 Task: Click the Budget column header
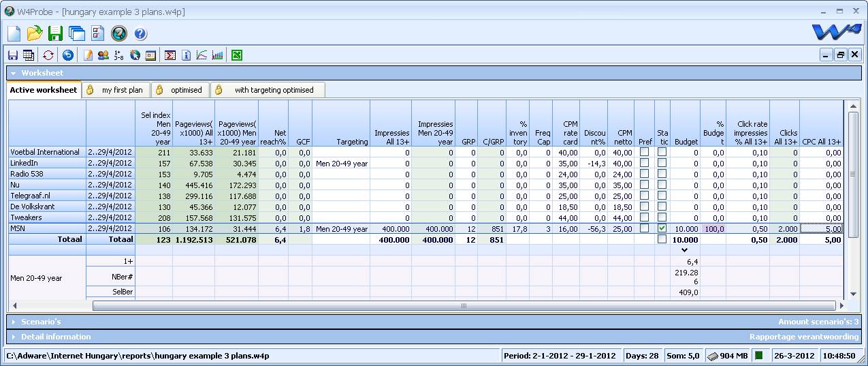pos(685,123)
